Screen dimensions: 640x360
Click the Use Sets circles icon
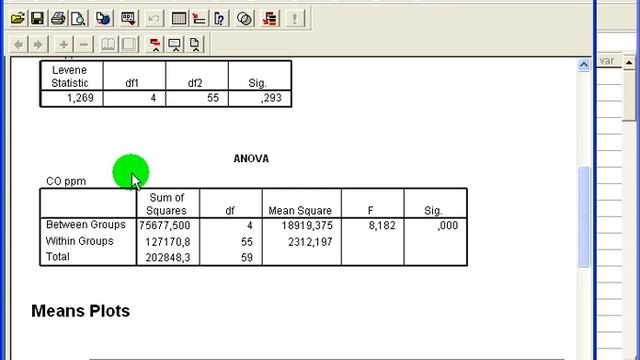(244, 18)
